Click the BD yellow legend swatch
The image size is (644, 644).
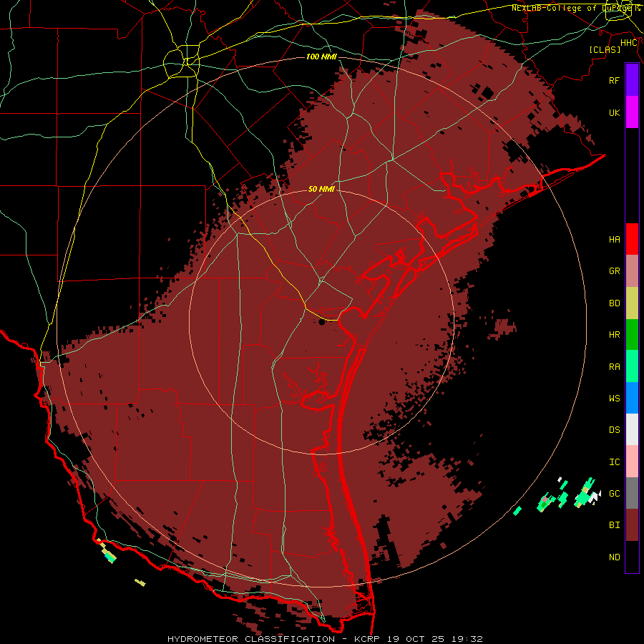[632, 303]
